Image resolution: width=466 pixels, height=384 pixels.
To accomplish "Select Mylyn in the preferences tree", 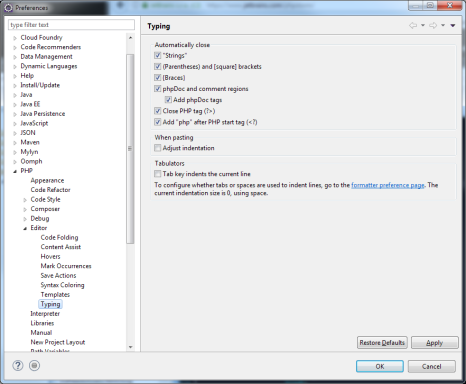I will click(29, 152).
